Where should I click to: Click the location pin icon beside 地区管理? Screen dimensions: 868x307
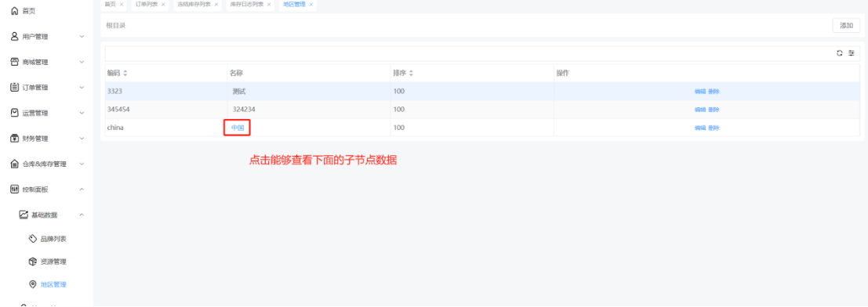click(33, 284)
